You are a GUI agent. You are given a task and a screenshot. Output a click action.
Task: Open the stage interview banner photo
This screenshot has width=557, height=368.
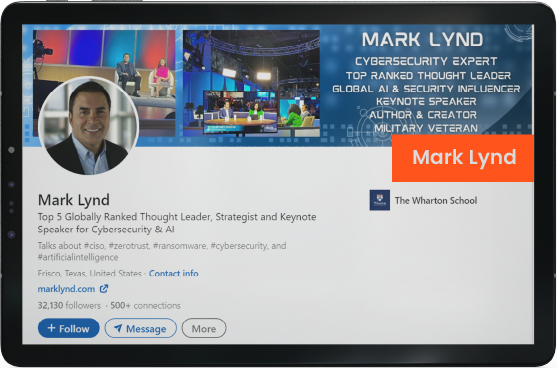pos(104,83)
